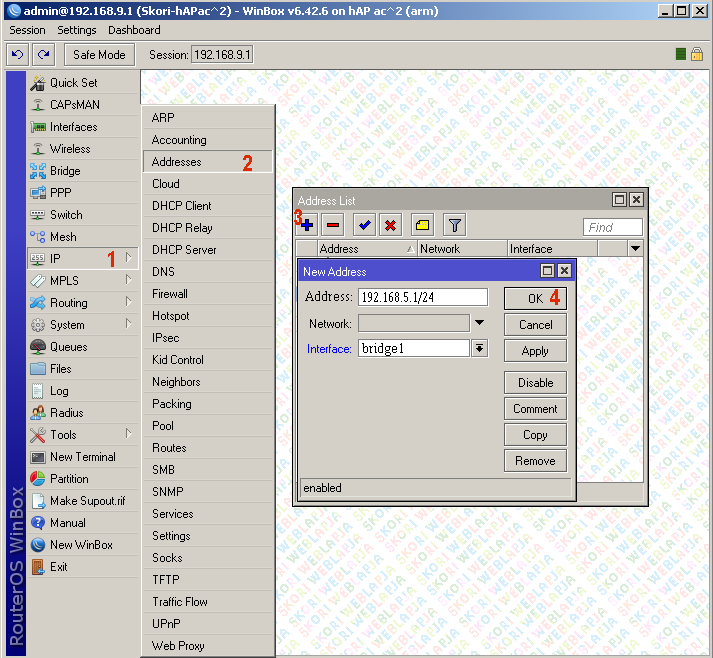Open New Terminal from sidebar

coord(82,457)
